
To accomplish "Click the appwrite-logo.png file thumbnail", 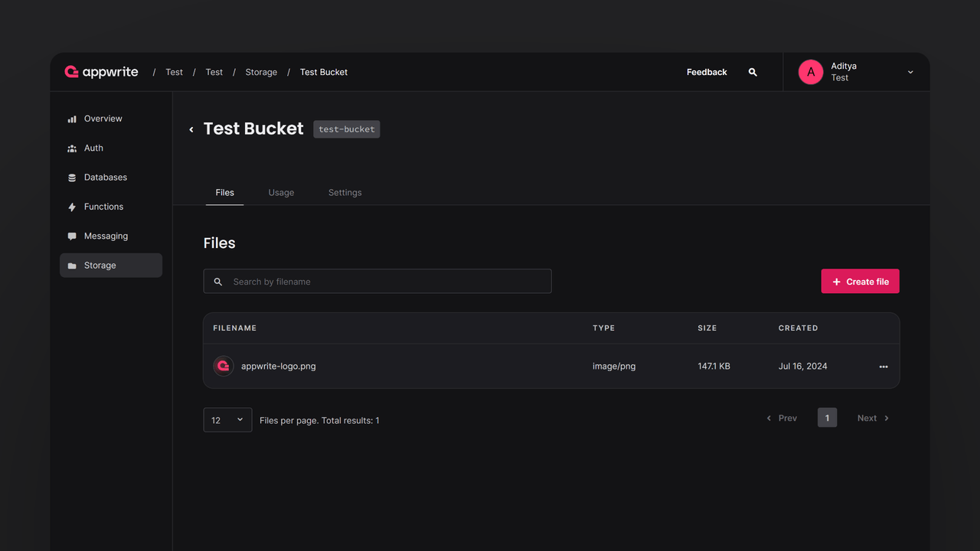I will (224, 366).
